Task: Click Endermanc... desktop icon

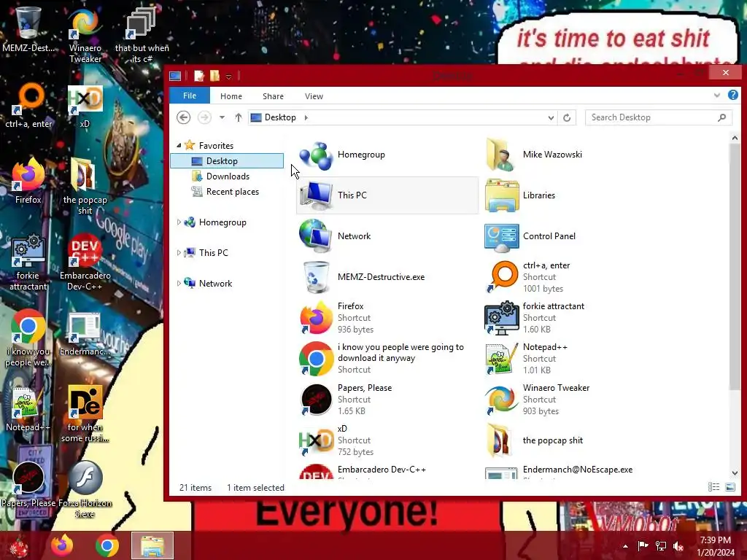Action: pyautogui.click(x=85, y=334)
